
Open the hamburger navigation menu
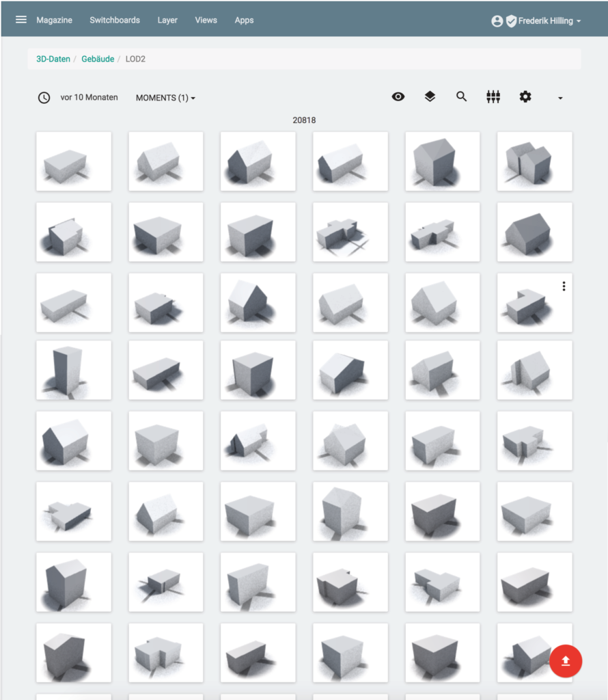(21, 20)
